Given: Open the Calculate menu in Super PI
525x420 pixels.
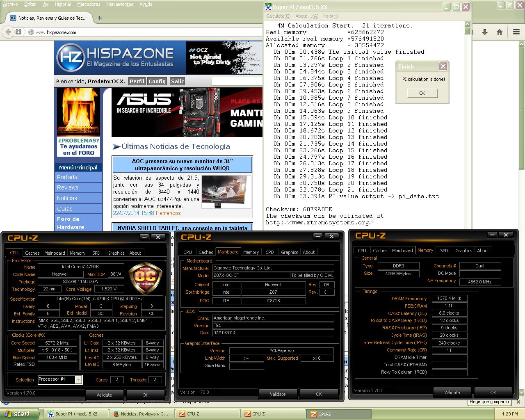Looking at the screenshot, I should click(x=278, y=16).
